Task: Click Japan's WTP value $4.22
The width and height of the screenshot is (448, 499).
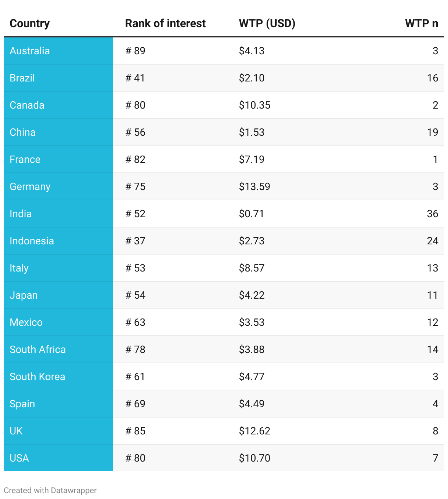Action: [x=252, y=295]
